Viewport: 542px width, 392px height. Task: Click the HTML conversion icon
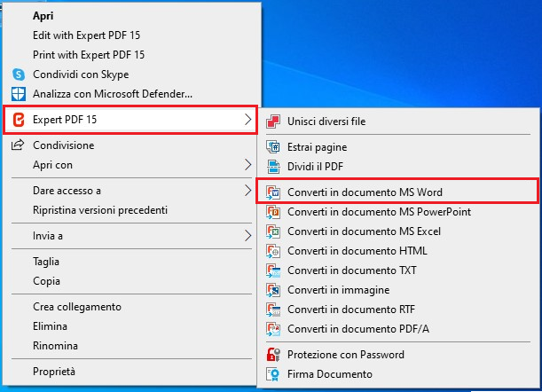(273, 251)
